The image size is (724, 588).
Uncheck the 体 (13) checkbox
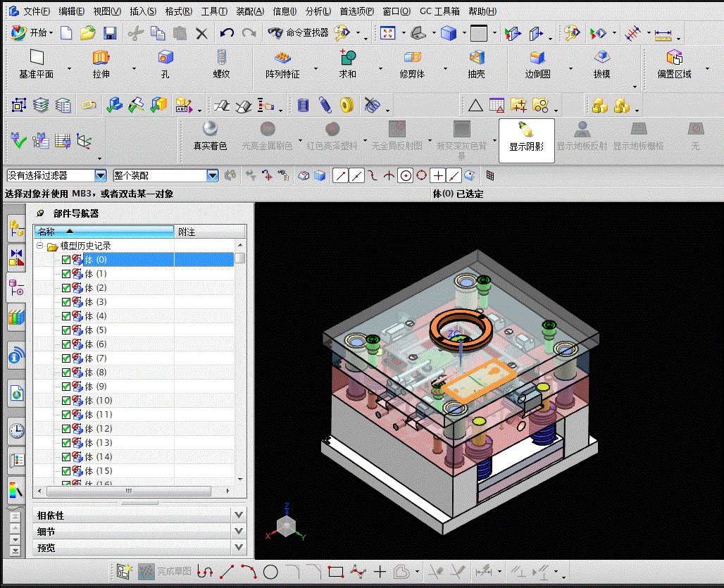[66, 443]
